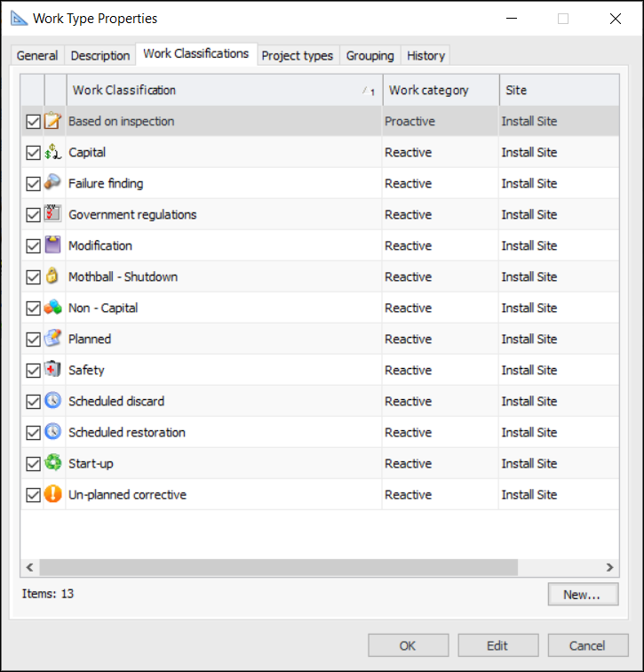The width and height of the screenshot is (644, 672).
Task: Toggle the Modification row checkbox
Action: click(33, 246)
